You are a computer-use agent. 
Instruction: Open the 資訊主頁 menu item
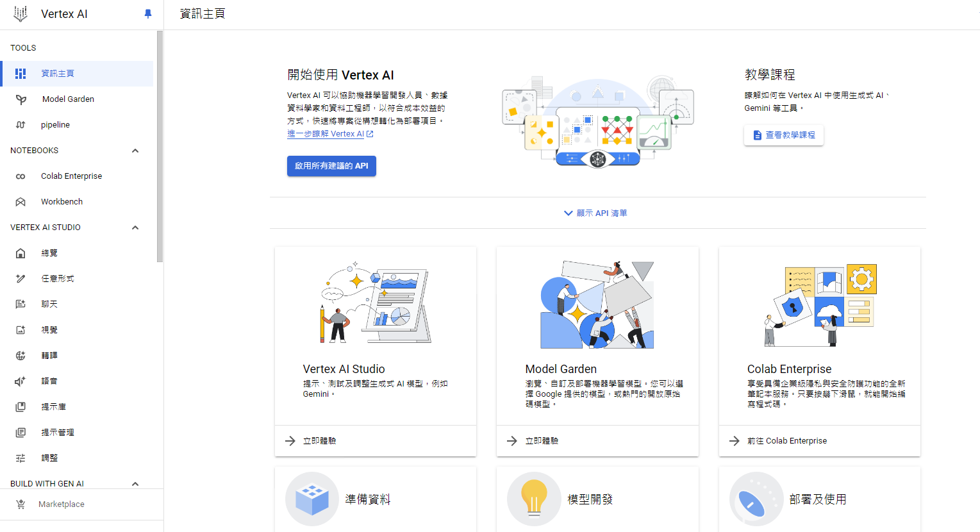pos(77,74)
